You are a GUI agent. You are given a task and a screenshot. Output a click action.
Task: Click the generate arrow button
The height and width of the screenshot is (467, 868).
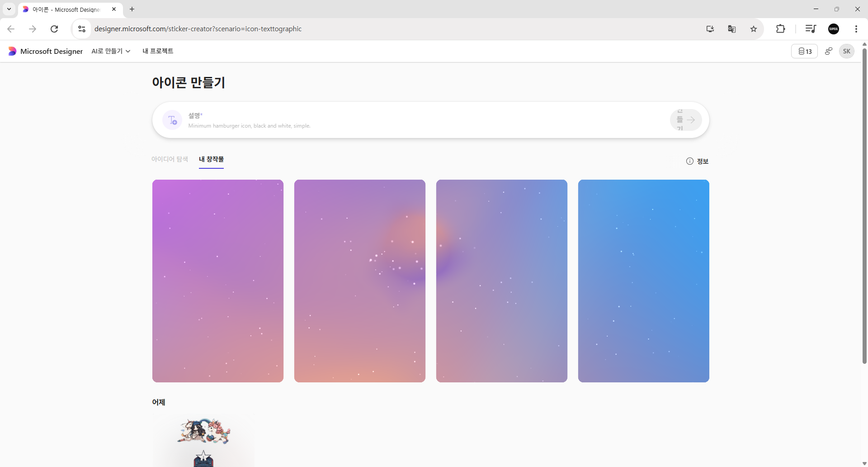(686, 120)
